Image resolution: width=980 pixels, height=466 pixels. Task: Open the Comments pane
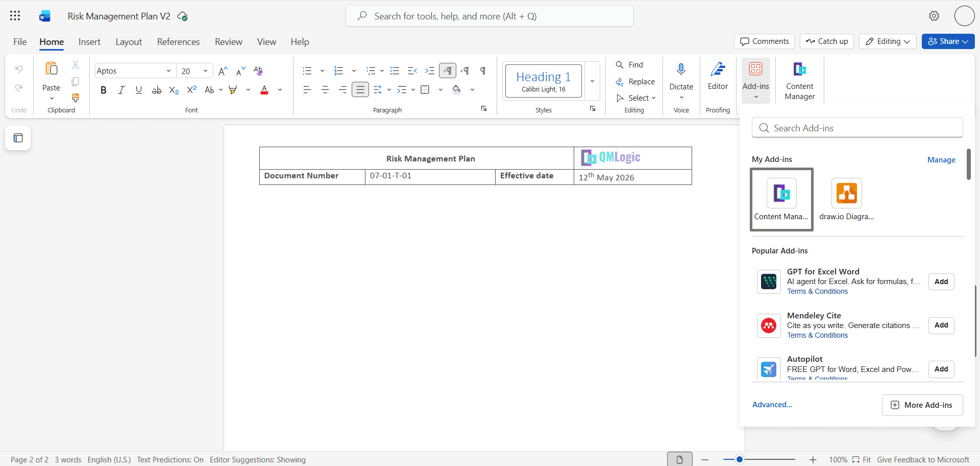(x=765, y=41)
